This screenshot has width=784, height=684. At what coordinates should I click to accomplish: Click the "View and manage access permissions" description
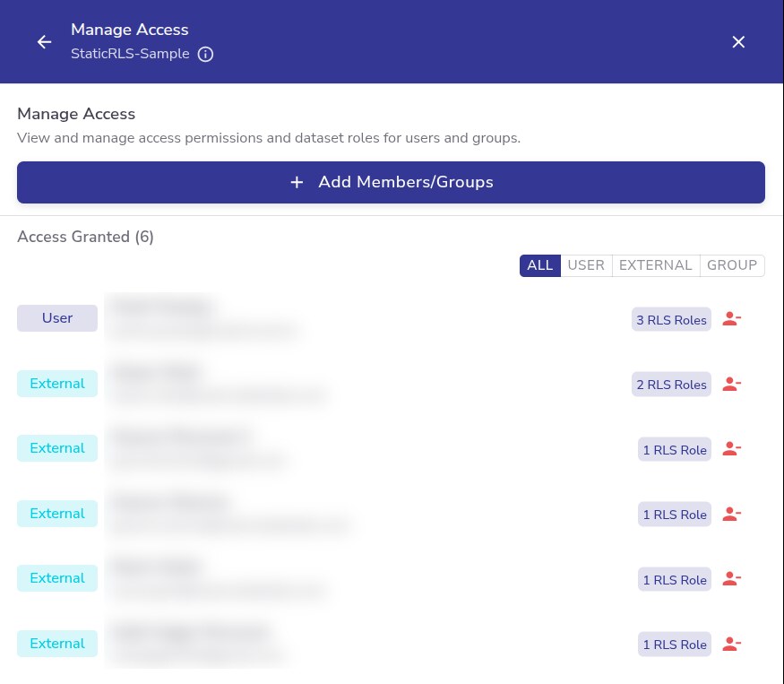click(269, 138)
